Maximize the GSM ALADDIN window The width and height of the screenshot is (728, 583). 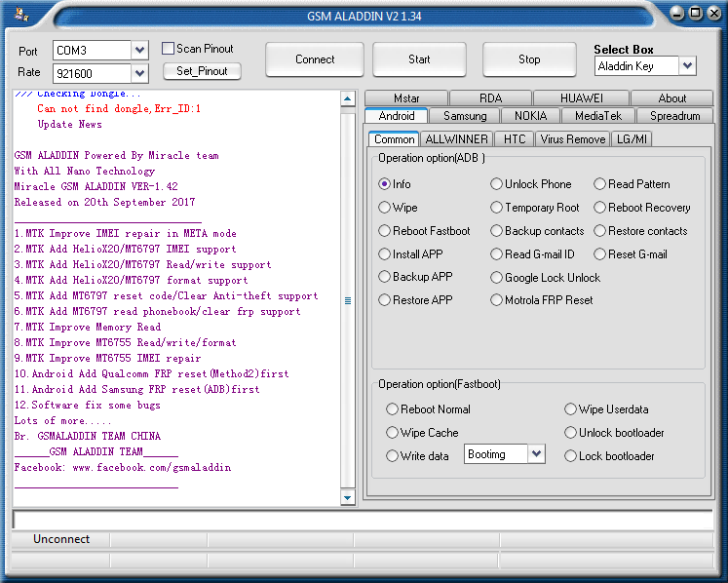(696, 13)
